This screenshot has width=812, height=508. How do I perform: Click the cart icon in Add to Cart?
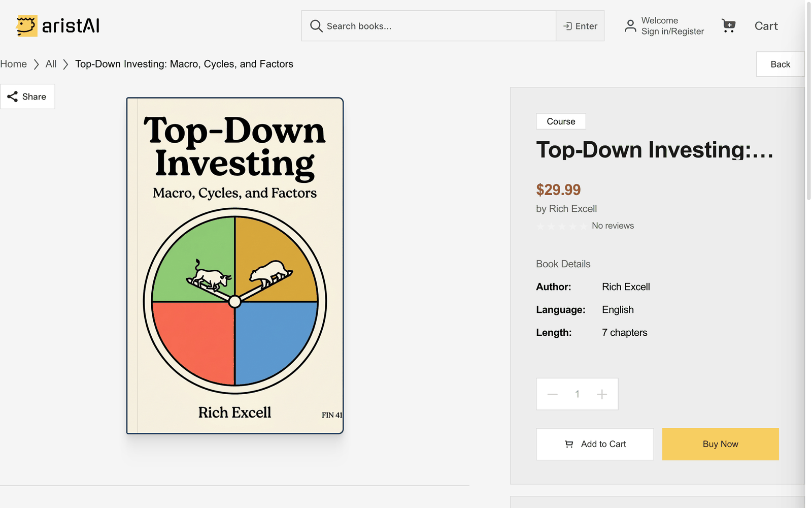[x=569, y=444]
